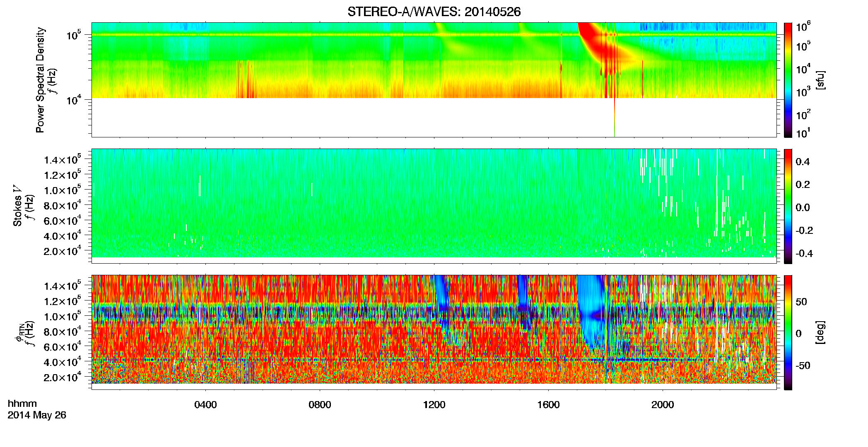Click the 1.4×10^5 tick of the Stokes panel
This screenshot has height=447, width=868.
[x=63, y=159]
